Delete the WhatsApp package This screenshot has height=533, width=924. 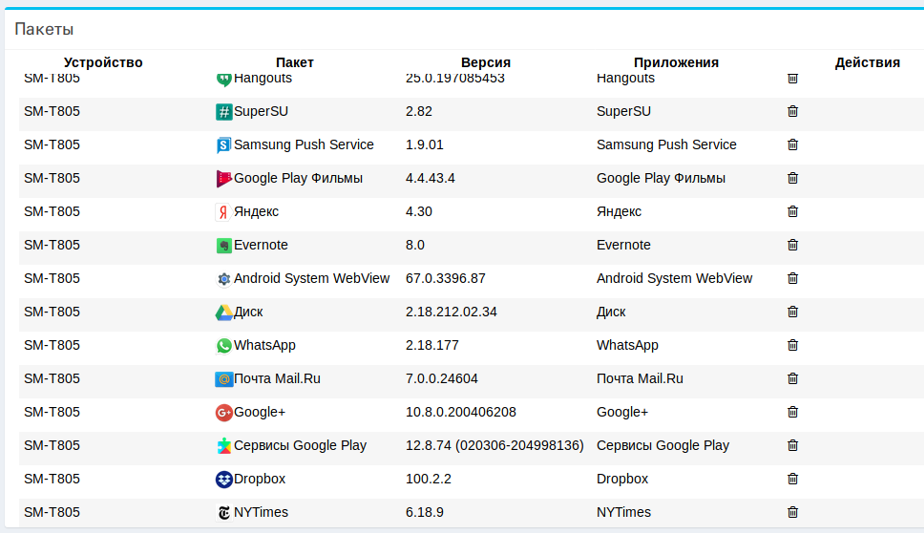[x=793, y=345]
